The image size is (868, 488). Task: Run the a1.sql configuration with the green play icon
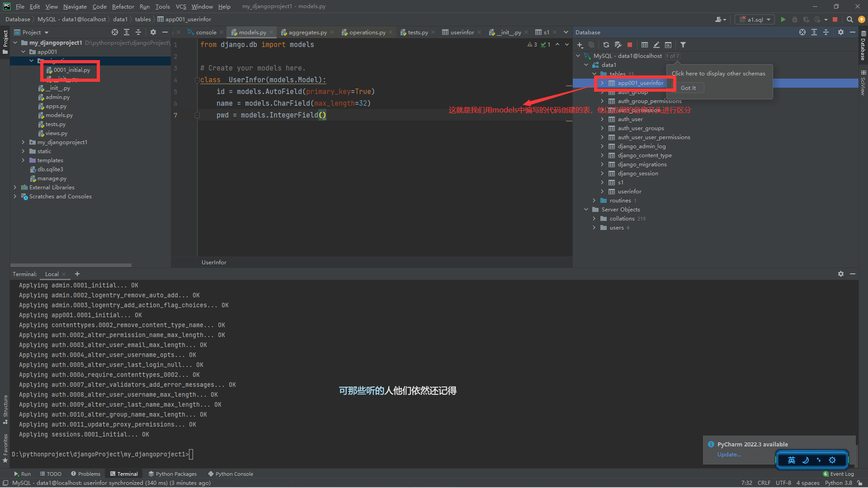coord(783,19)
